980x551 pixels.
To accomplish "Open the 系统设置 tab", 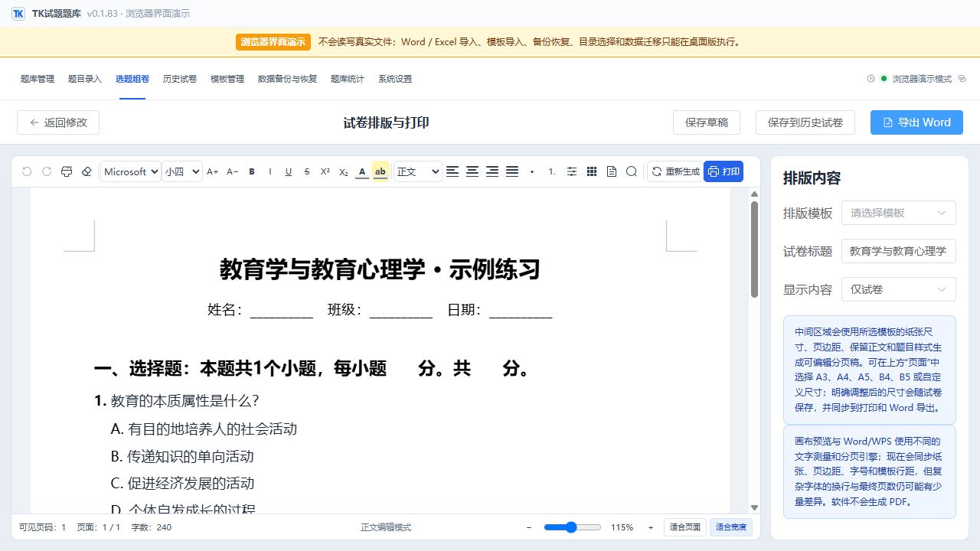I will [395, 79].
